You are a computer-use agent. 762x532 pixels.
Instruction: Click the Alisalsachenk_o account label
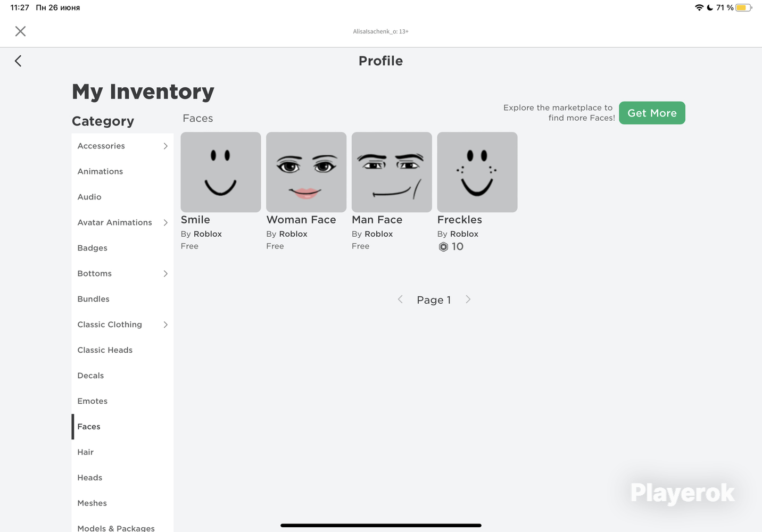(x=381, y=31)
